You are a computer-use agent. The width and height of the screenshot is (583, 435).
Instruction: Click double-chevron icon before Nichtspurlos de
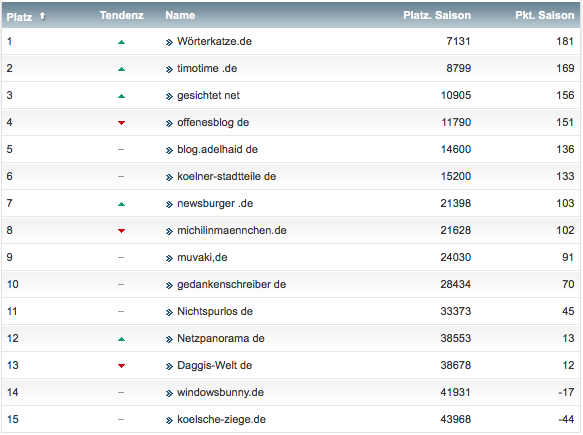coord(169,312)
